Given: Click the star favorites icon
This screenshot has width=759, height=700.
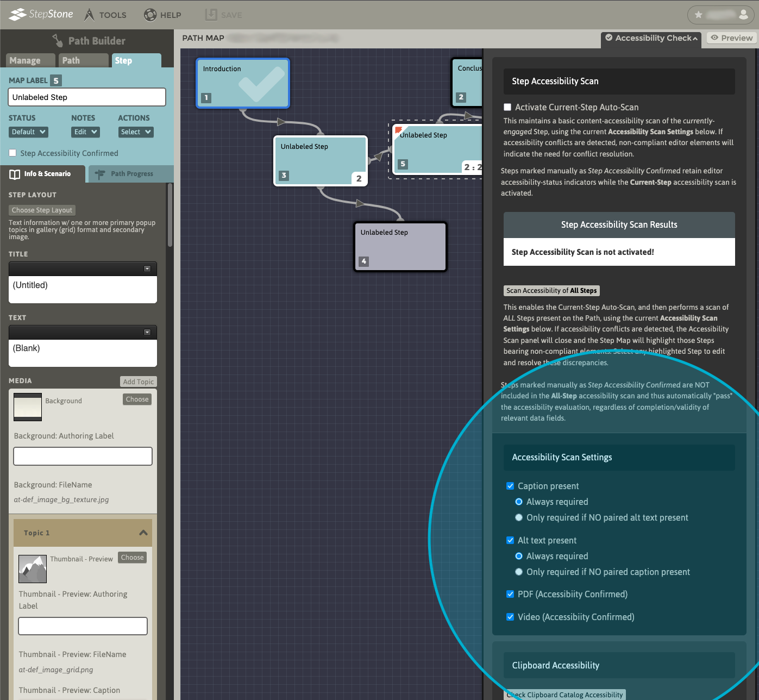Looking at the screenshot, I should pos(699,15).
